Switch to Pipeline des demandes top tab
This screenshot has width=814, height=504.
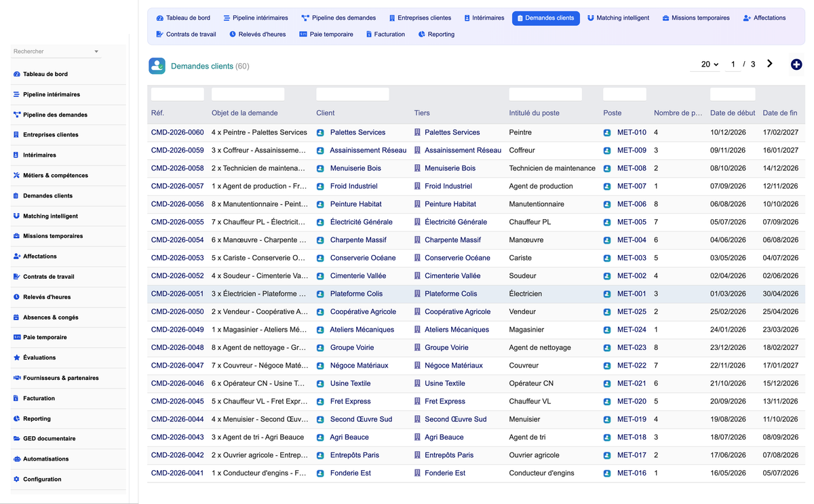[x=338, y=18]
